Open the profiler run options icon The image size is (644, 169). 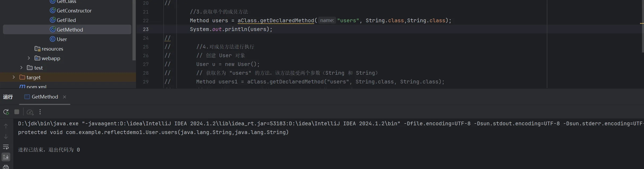[x=30, y=112]
